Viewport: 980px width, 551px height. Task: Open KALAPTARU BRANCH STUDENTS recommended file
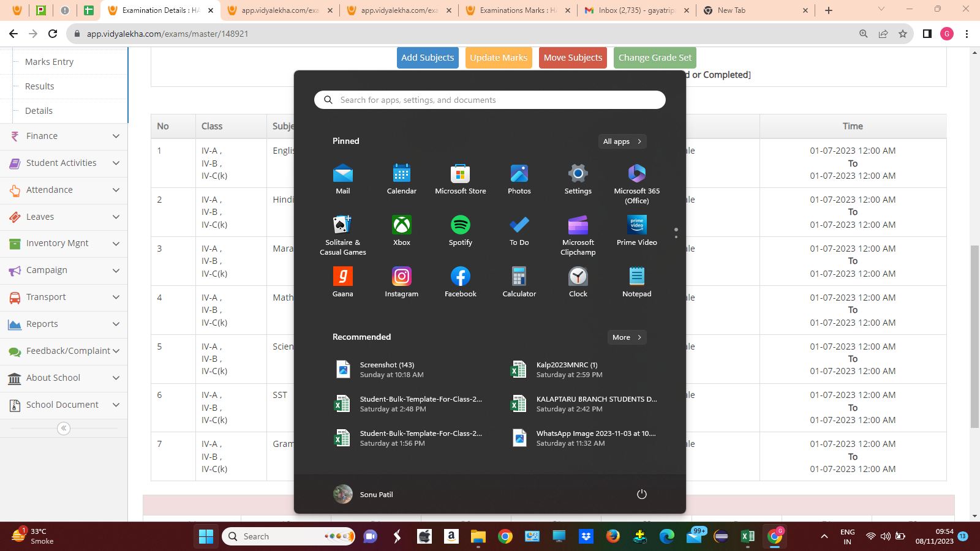point(584,404)
